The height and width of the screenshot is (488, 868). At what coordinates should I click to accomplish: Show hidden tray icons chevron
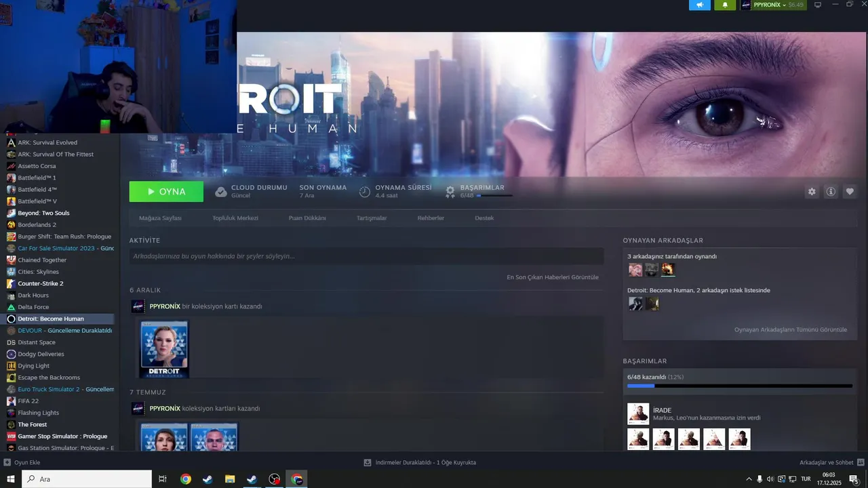coord(749,479)
